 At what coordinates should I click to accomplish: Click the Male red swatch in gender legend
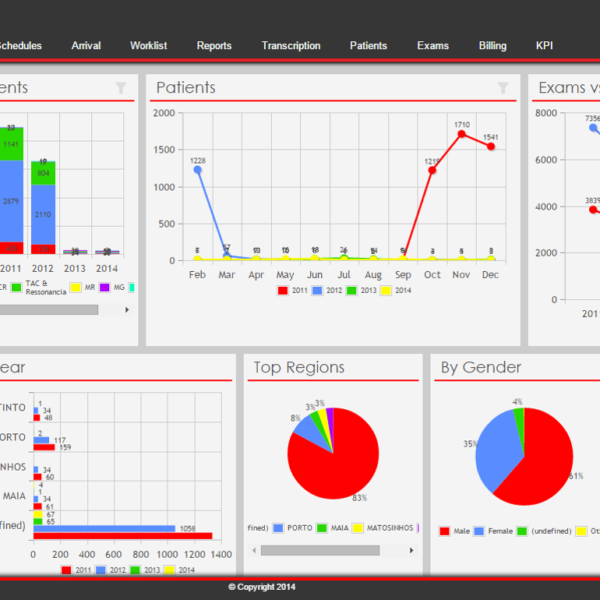point(444,531)
